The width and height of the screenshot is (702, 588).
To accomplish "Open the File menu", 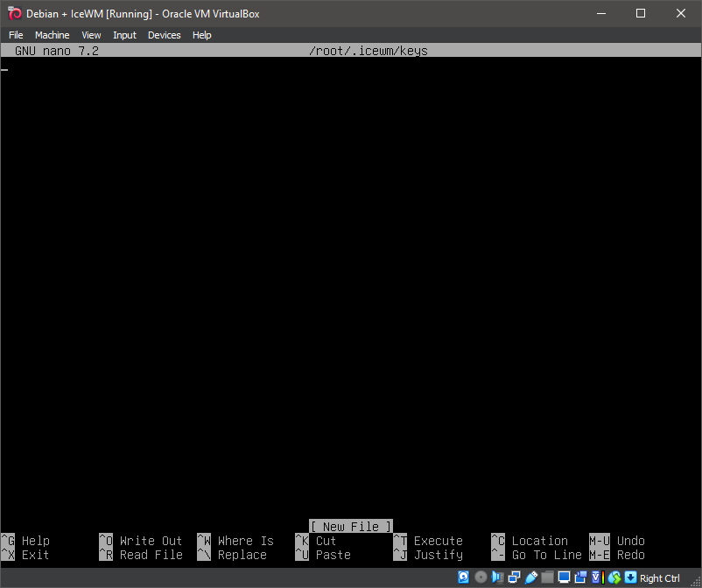I will (x=16, y=35).
